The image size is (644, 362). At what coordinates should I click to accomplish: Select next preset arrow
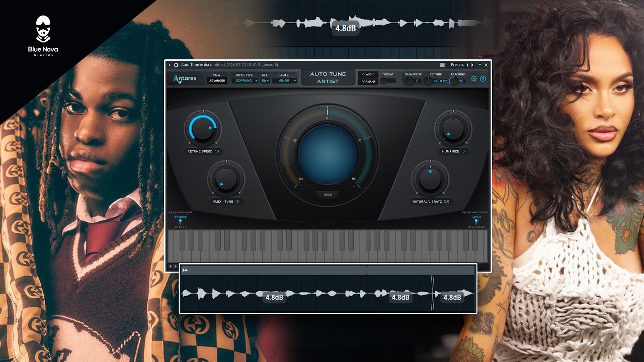coord(472,65)
